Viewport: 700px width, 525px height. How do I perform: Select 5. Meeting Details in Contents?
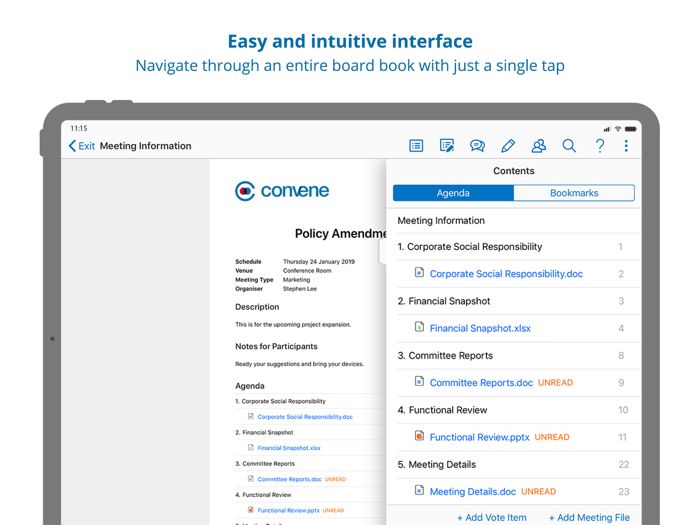pyautogui.click(x=513, y=465)
